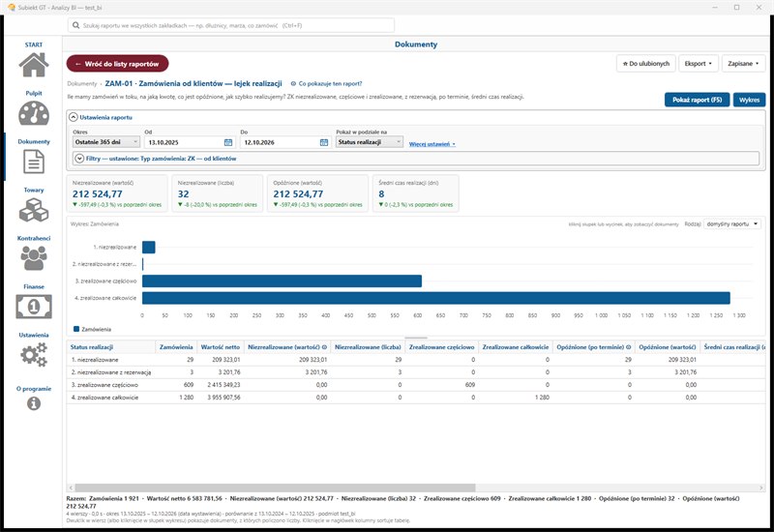Click the scrollbar left arrow under table
Viewport: 774px width, 532px height.
[x=71, y=488]
